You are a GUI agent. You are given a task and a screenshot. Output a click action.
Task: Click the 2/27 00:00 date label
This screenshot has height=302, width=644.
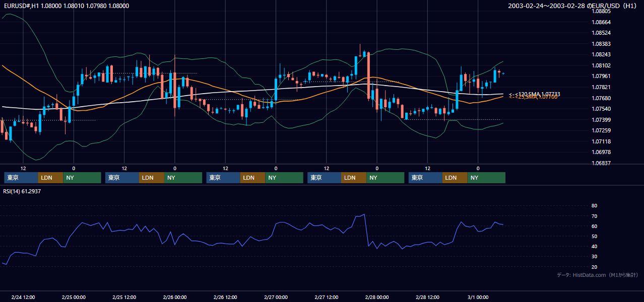(x=276, y=297)
